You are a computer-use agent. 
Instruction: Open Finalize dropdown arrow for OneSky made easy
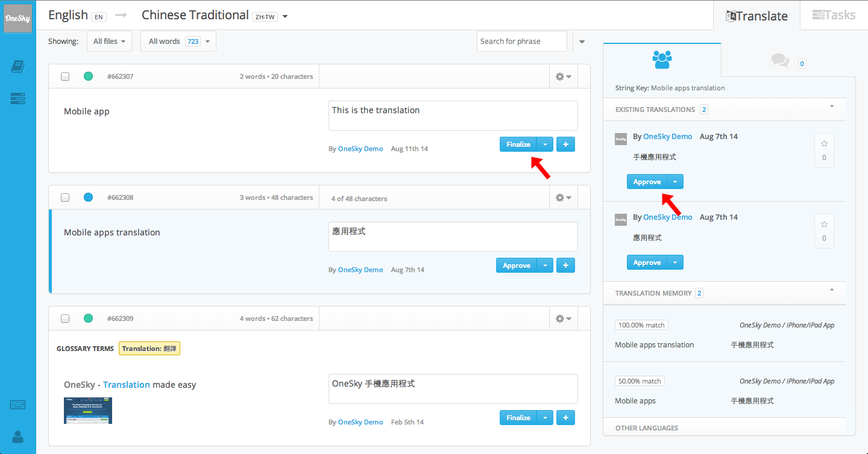click(545, 418)
